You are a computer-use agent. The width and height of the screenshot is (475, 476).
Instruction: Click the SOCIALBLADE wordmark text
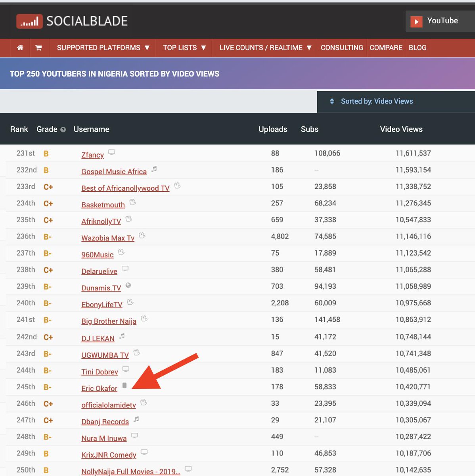(x=87, y=21)
